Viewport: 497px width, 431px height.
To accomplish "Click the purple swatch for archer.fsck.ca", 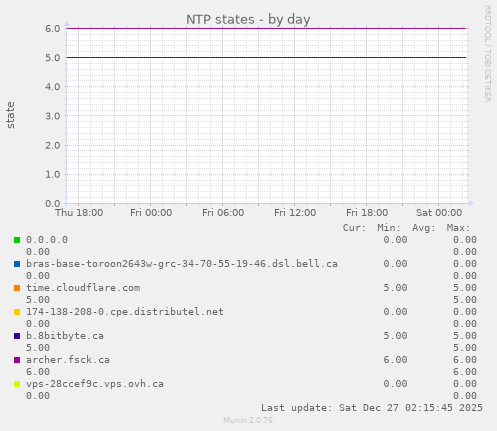I will pos(17,360).
